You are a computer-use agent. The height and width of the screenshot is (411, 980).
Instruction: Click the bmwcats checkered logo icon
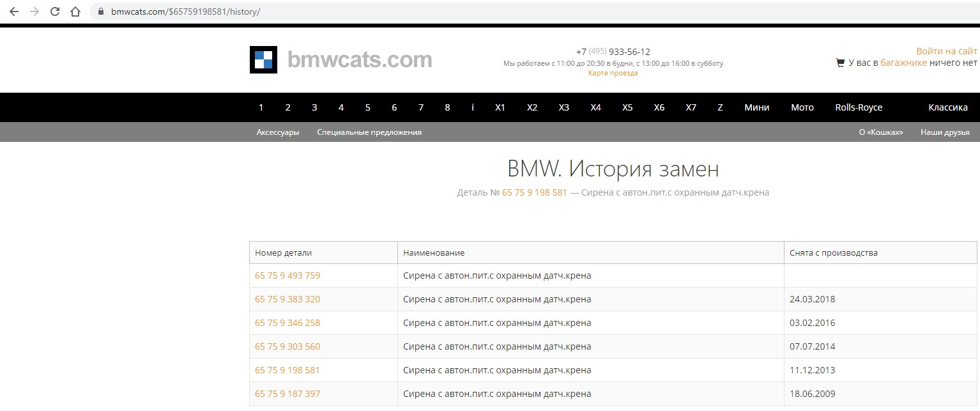263,60
